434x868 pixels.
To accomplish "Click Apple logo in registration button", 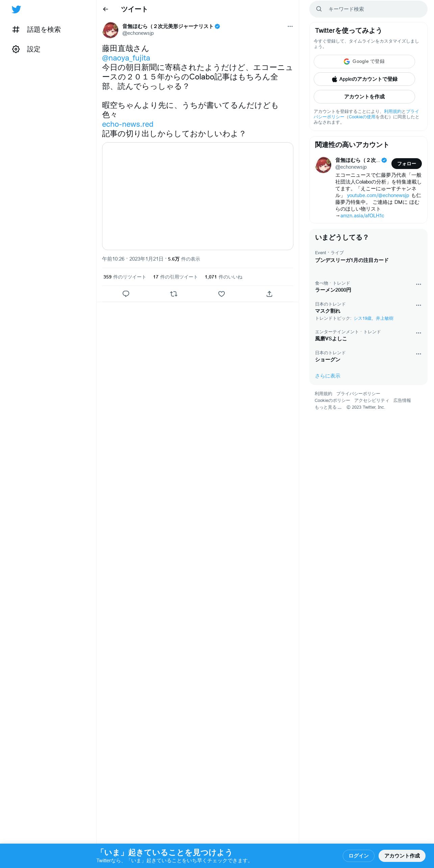I will click(334, 79).
